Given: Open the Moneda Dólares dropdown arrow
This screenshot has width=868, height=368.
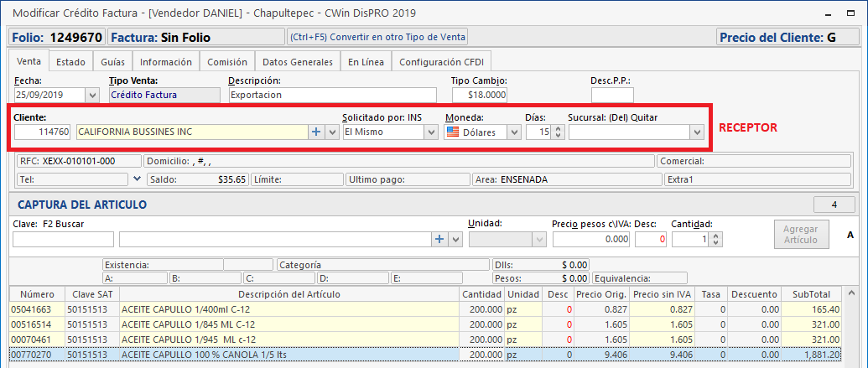Looking at the screenshot, I should 512,132.
